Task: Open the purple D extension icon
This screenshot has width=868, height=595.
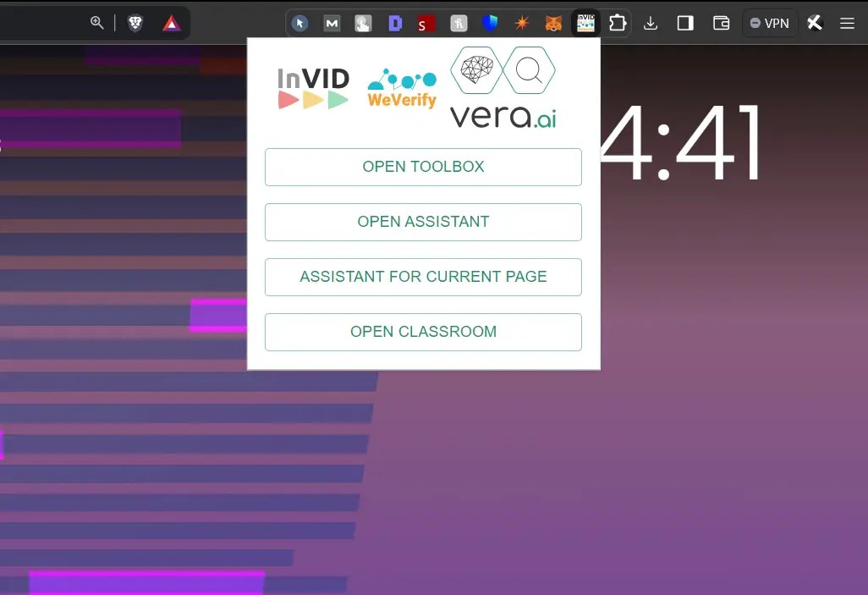Action: (x=395, y=23)
